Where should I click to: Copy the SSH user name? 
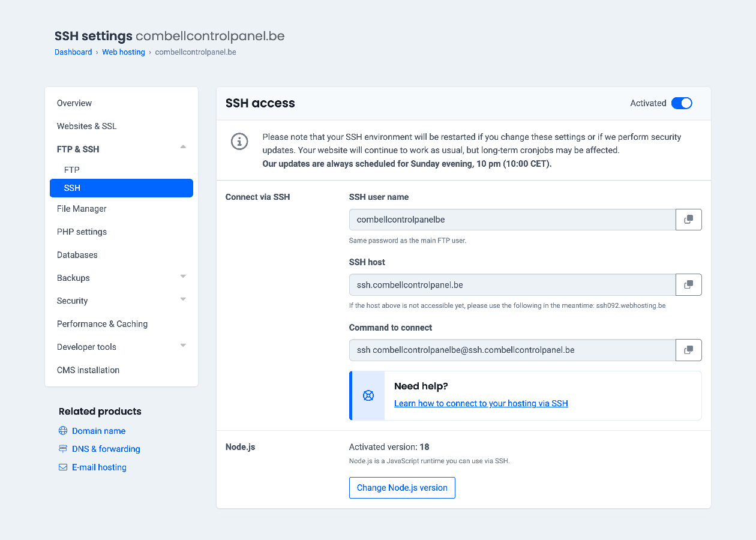(x=689, y=220)
